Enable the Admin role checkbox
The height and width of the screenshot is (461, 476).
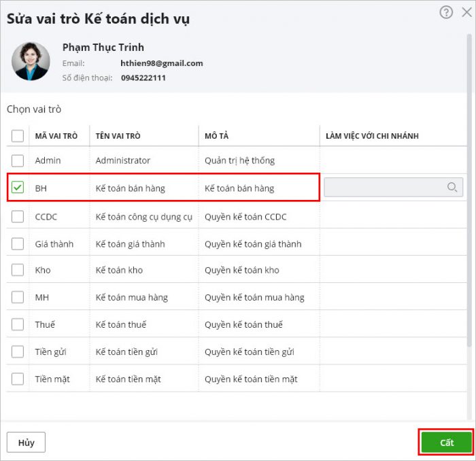18,160
